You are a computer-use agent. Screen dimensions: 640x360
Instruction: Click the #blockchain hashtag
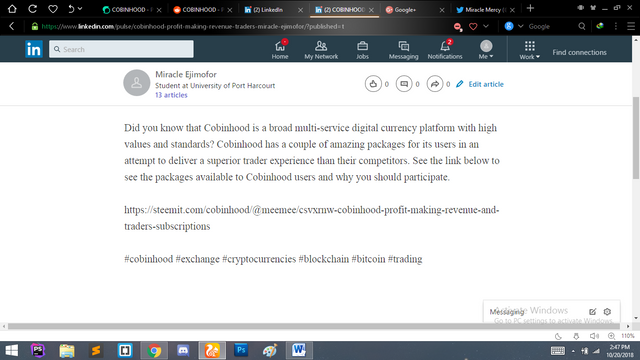point(324,259)
